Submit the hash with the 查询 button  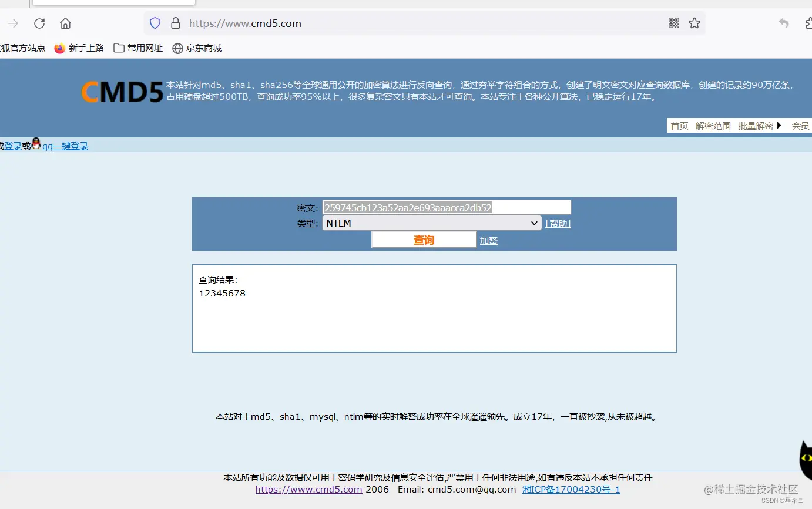point(424,240)
